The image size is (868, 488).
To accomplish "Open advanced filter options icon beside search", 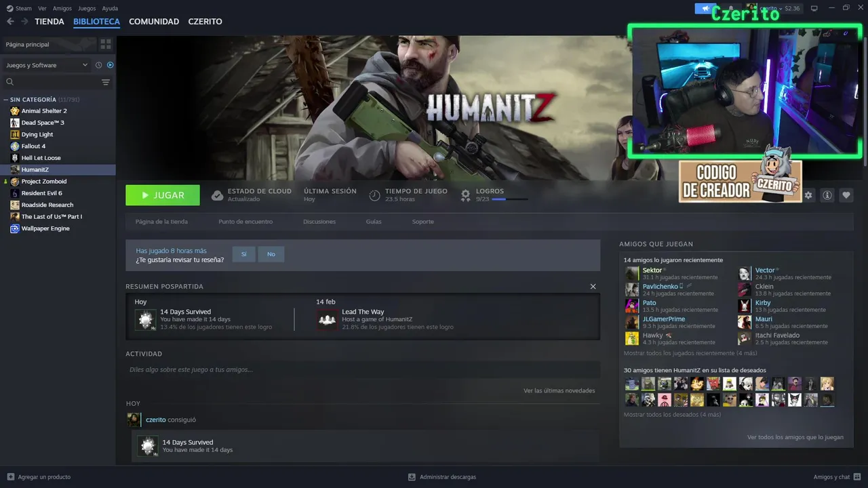I will (x=106, y=82).
